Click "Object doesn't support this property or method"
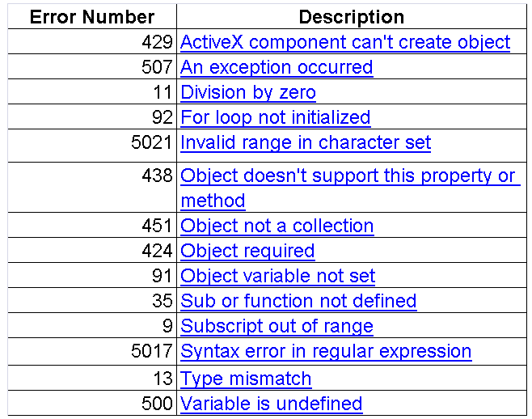 (349, 188)
